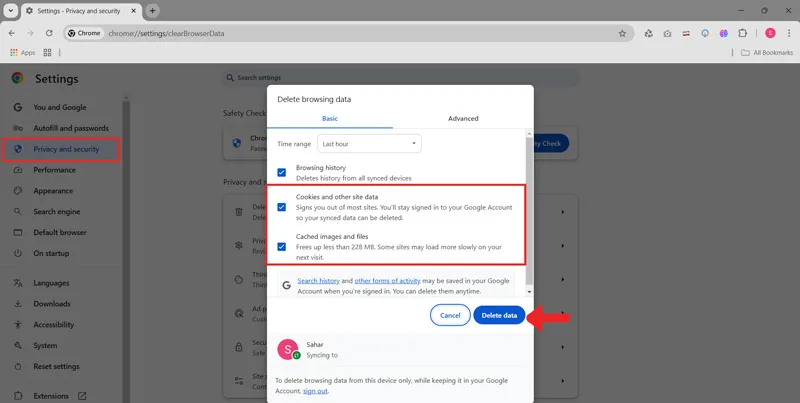
Task: Open the Extensions puzzle icon in toolbar
Action: tap(742, 33)
